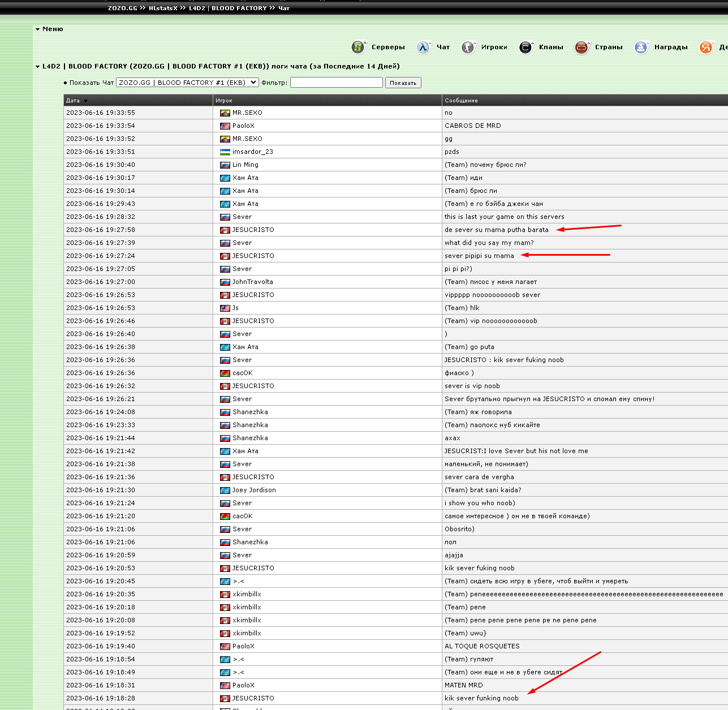Viewport: 728px width, 710px height.
Task: Open the HLstatsX breadcrumb link
Action: point(163,8)
